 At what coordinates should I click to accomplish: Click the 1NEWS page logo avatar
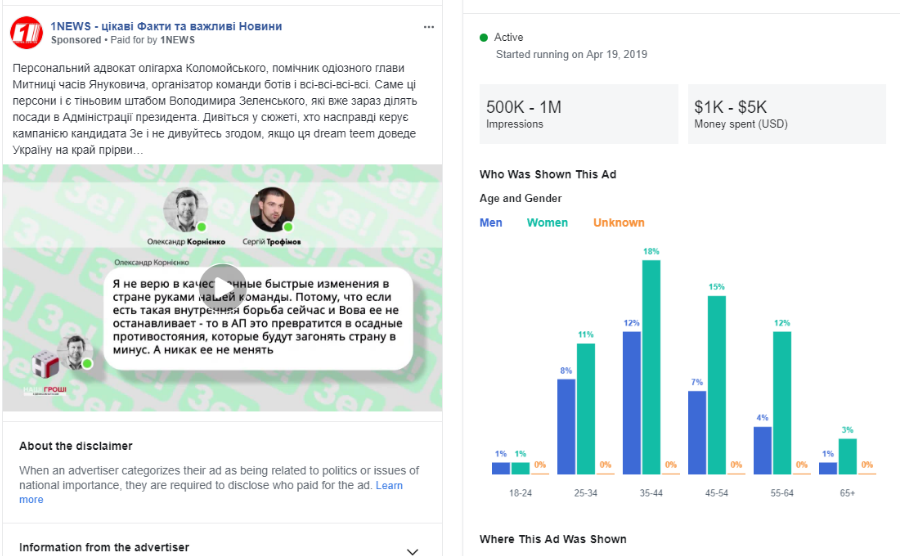26,33
